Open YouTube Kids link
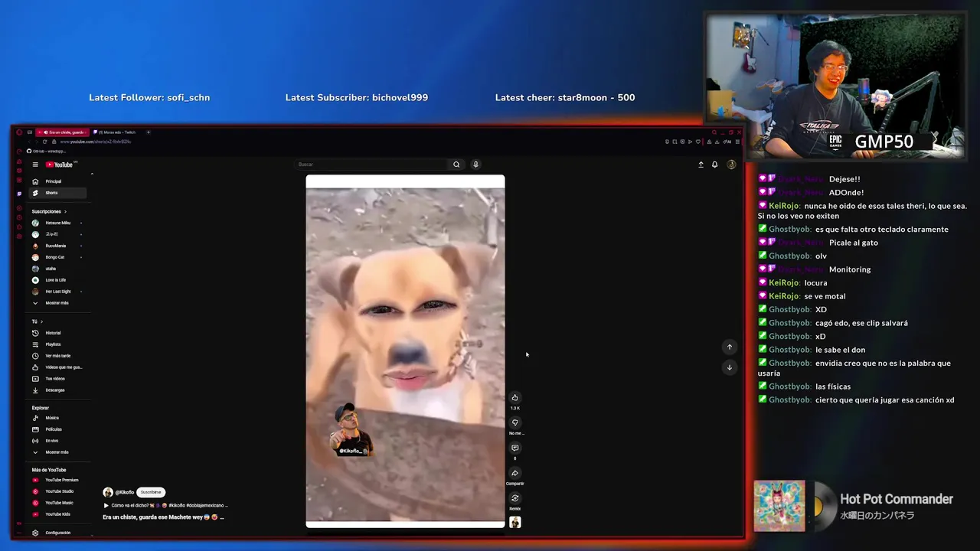 (60, 514)
